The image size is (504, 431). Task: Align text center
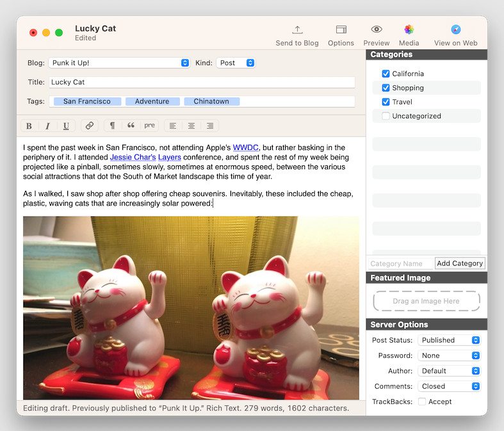pyautogui.click(x=191, y=126)
